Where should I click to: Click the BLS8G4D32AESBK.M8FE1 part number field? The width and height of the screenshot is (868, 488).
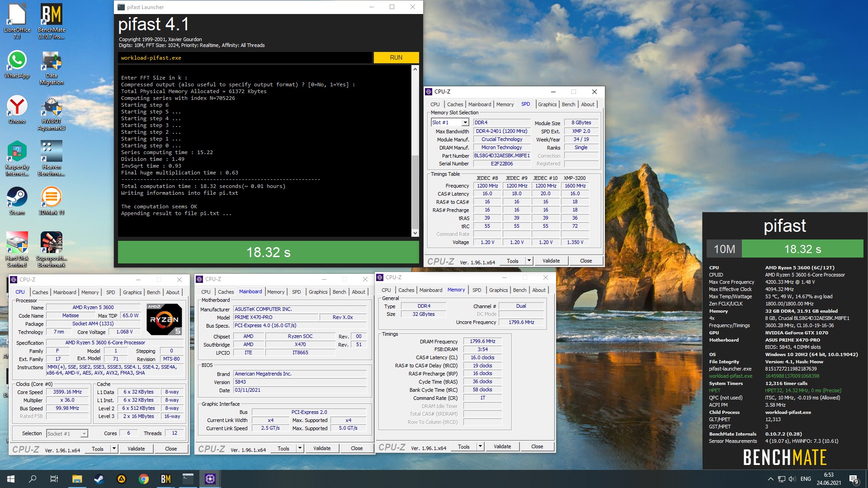pyautogui.click(x=502, y=155)
